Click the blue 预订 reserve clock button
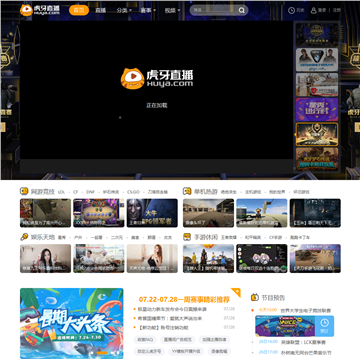The image size is (360, 360). (x=324, y=326)
